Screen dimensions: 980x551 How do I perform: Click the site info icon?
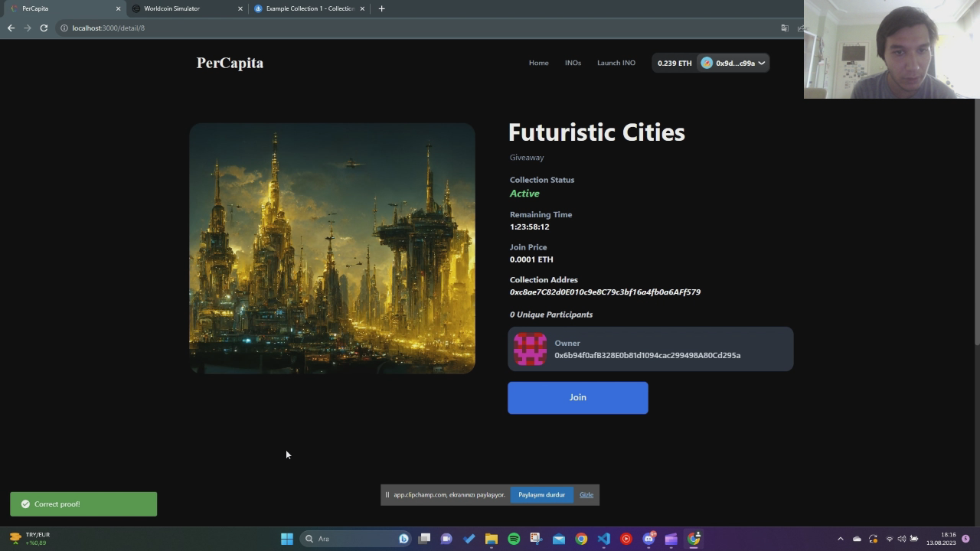click(x=64, y=28)
